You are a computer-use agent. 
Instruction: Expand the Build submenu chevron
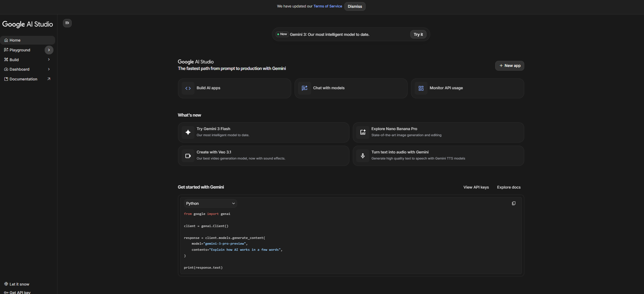point(49,59)
